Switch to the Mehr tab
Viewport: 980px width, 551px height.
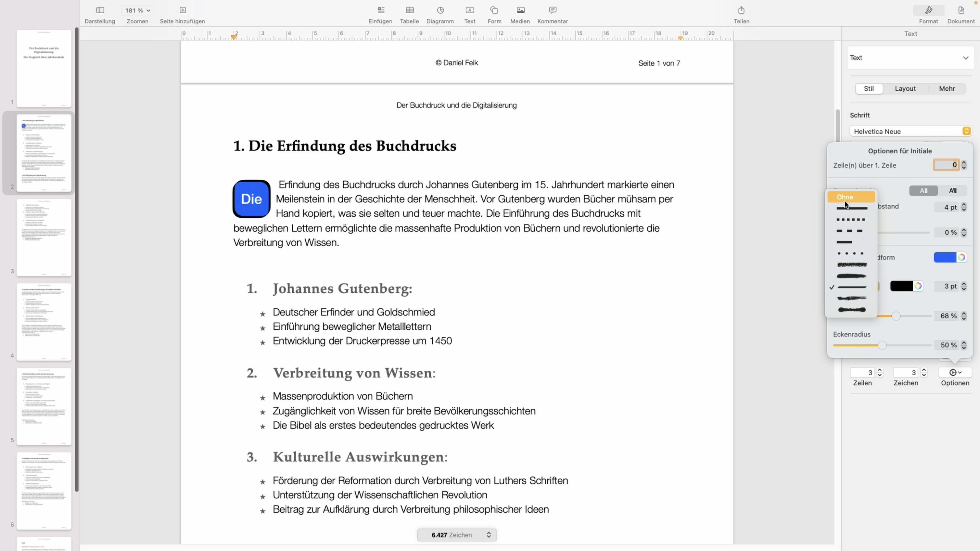point(947,88)
